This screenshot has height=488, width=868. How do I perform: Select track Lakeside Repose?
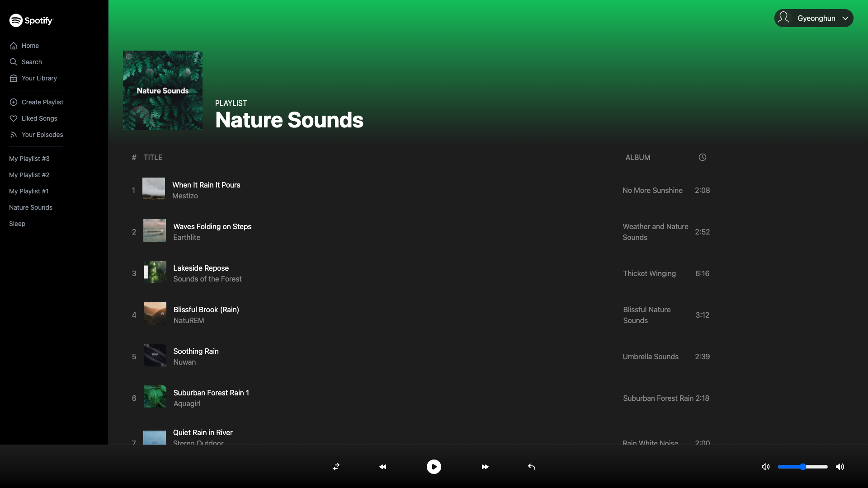pyautogui.click(x=201, y=268)
